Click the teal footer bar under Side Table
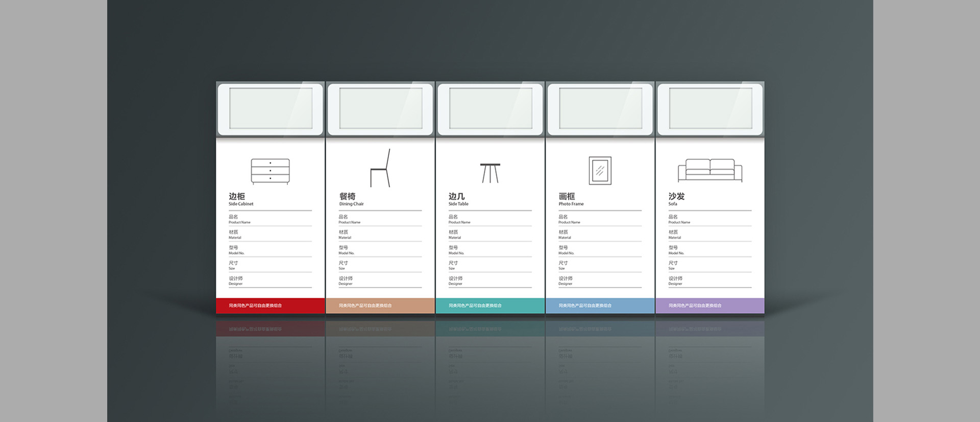 [x=490, y=306]
